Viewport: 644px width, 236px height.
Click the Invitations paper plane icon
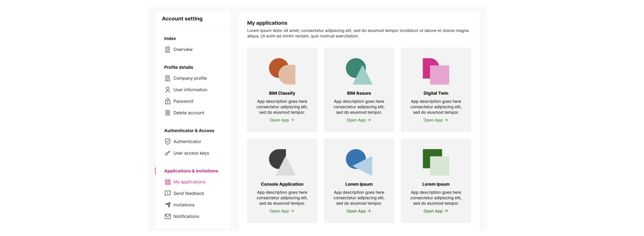click(x=168, y=205)
